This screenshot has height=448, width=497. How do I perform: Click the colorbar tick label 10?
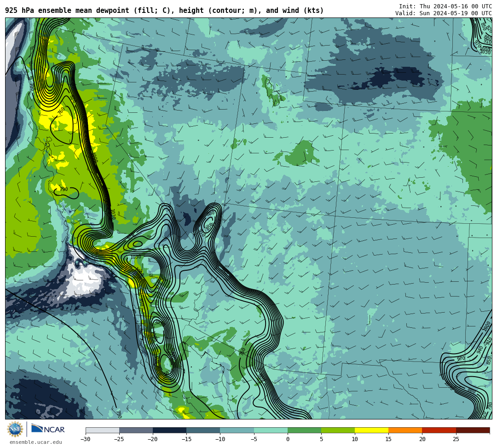point(355,439)
